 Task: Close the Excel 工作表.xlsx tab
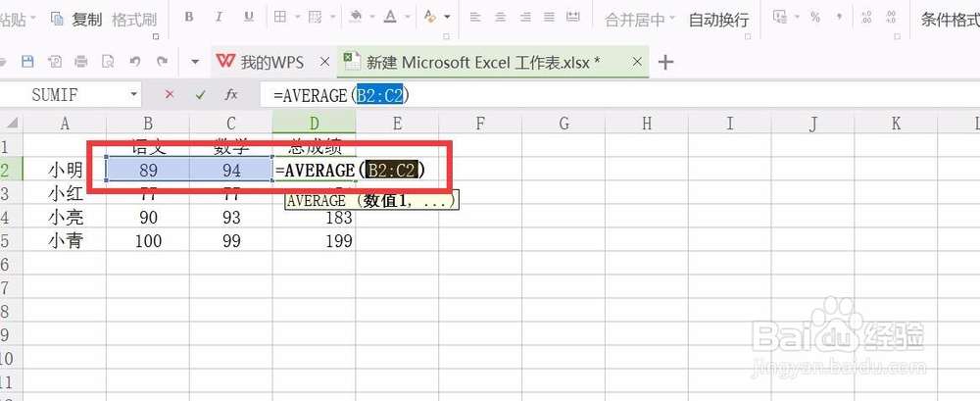pyautogui.click(x=637, y=62)
